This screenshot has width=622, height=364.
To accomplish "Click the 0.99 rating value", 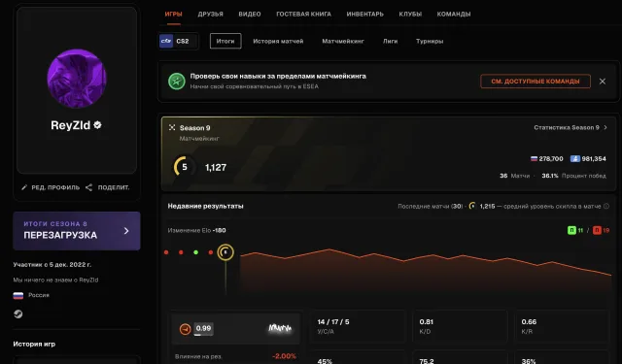I will click(203, 328).
